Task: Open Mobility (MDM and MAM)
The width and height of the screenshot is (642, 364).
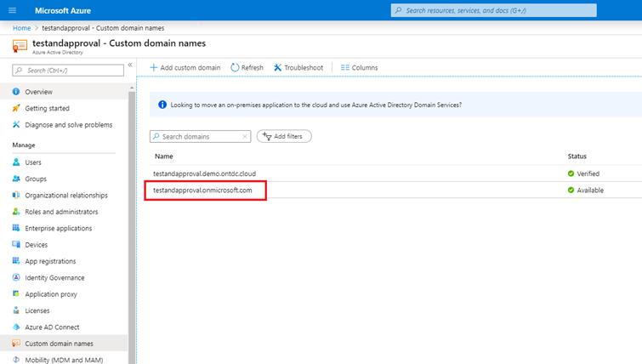Action: (64, 360)
